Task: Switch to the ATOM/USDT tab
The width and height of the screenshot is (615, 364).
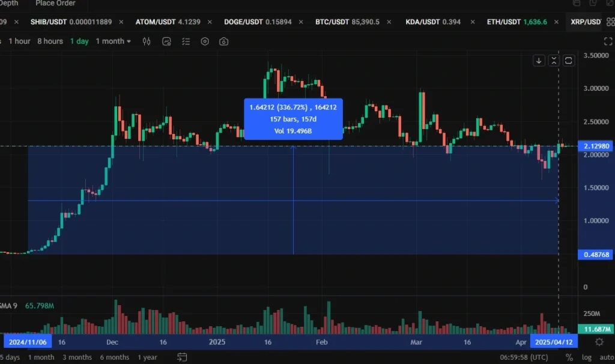Action: 168,22
